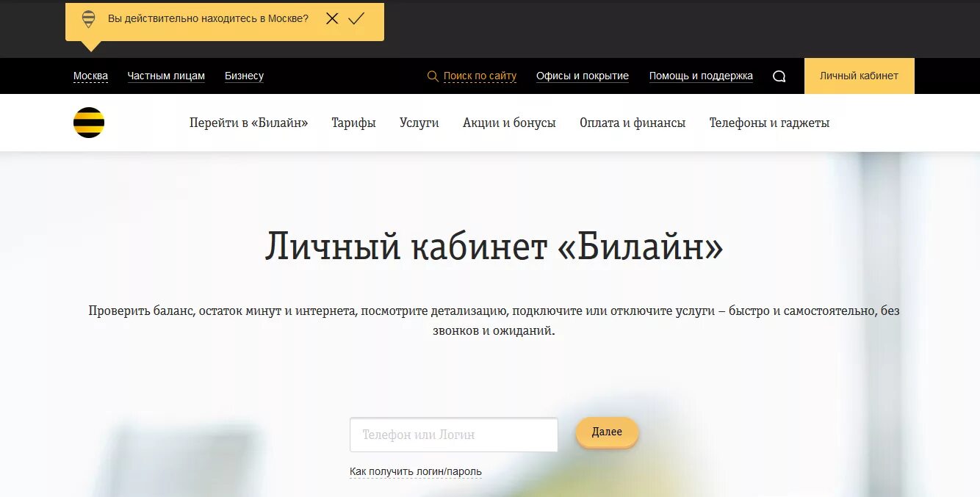
Task: Open Перейти в «Билайн» menu
Action: tap(248, 123)
